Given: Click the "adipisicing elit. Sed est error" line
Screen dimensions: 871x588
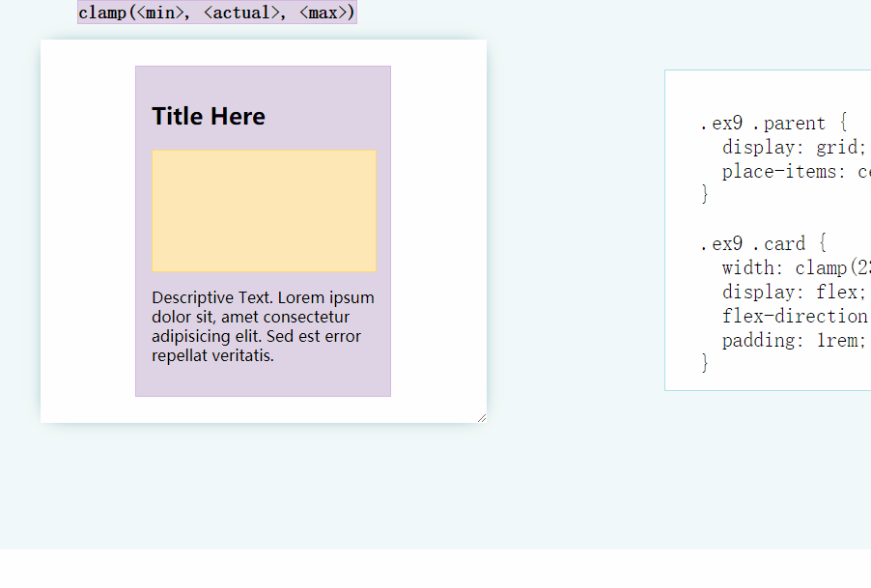Looking at the screenshot, I should click(256, 336).
